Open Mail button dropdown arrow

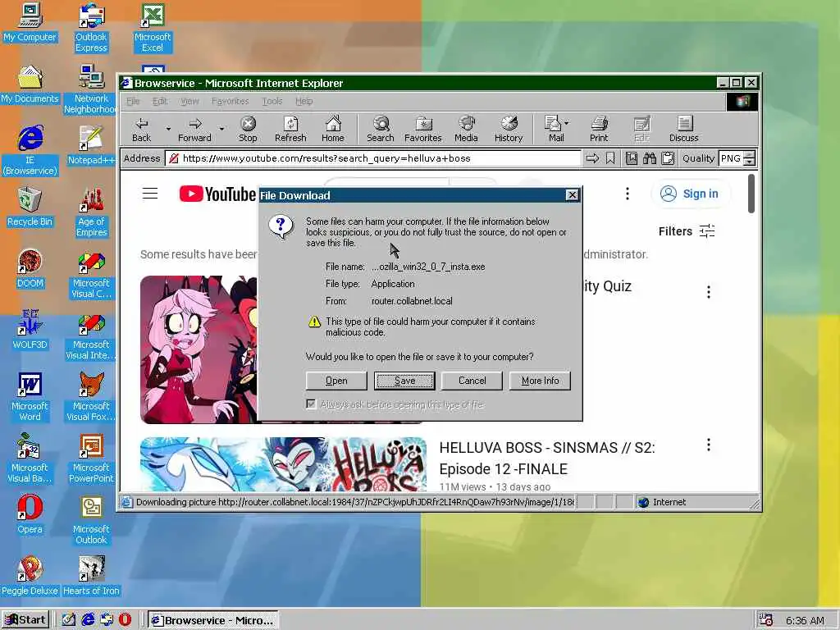tap(566, 123)
